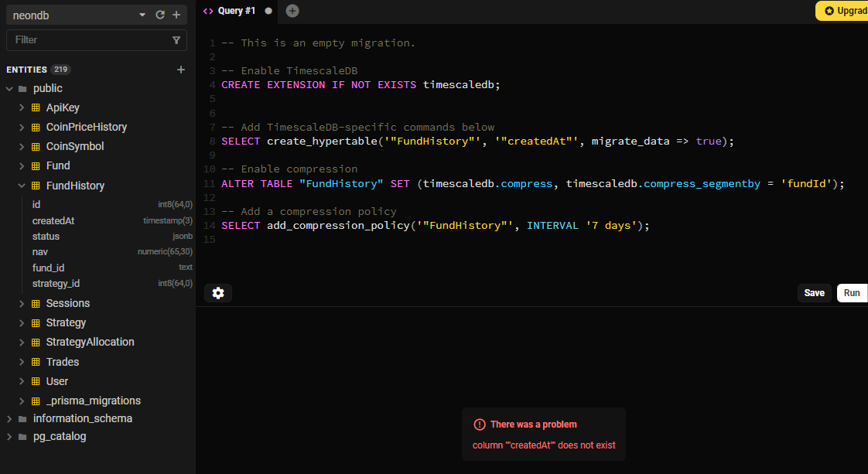Click the Upgrade button
This screenshot has width=868, height=474.
842,11
